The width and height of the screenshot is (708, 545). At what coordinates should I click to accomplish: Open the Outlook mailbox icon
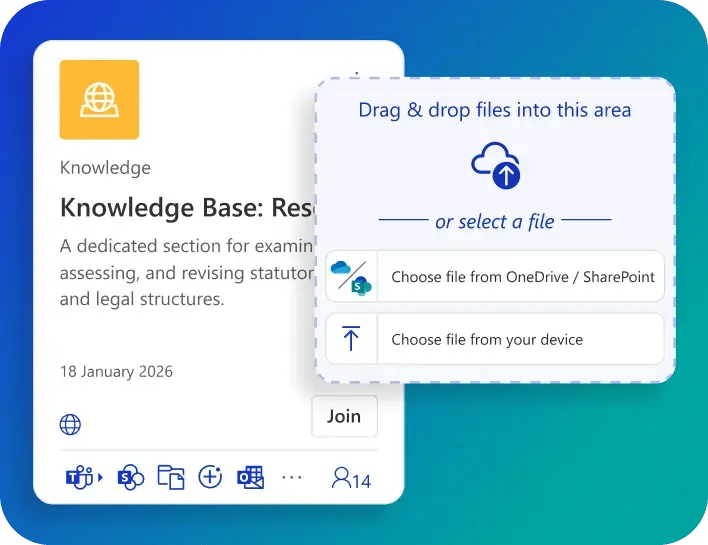[x=251, y=477]
